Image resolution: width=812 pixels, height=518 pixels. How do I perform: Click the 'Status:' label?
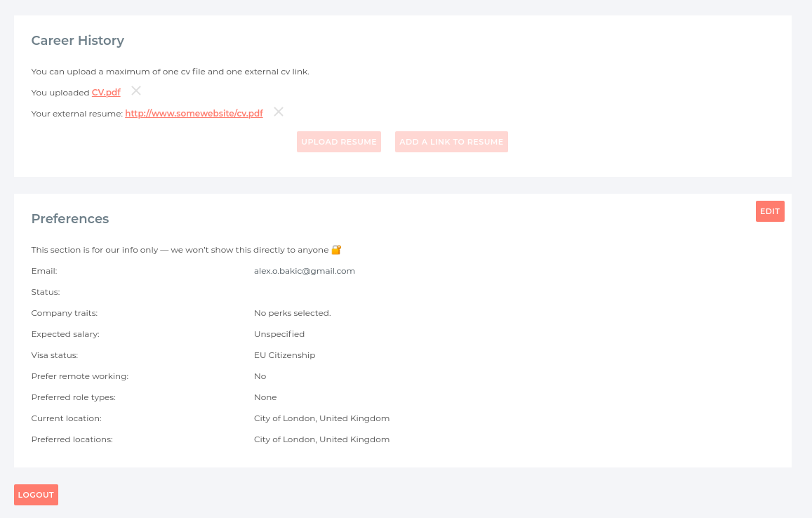(46, 292)
